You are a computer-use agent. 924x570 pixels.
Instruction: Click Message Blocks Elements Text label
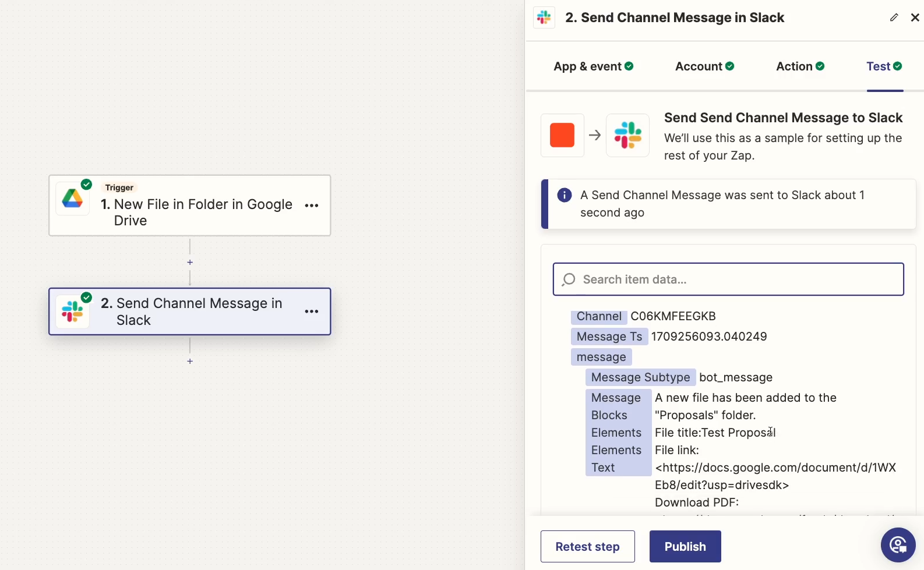coord(618,433)
